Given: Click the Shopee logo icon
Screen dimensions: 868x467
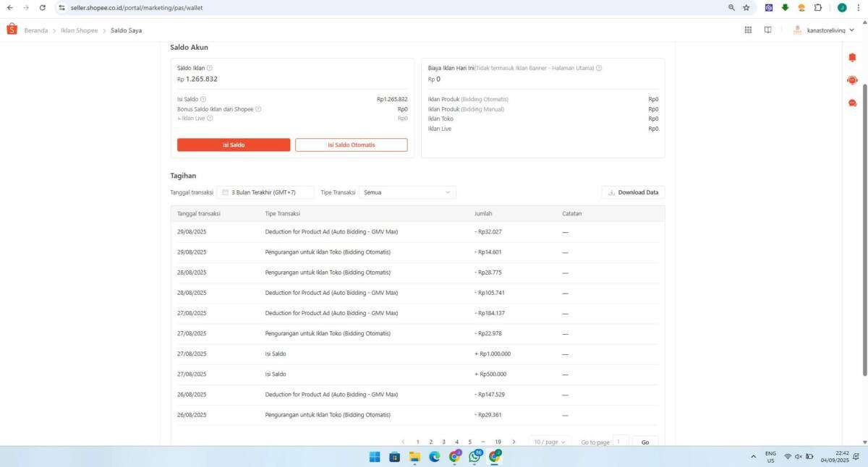Looking at the screenshot, I should click(x=12, y=30).
